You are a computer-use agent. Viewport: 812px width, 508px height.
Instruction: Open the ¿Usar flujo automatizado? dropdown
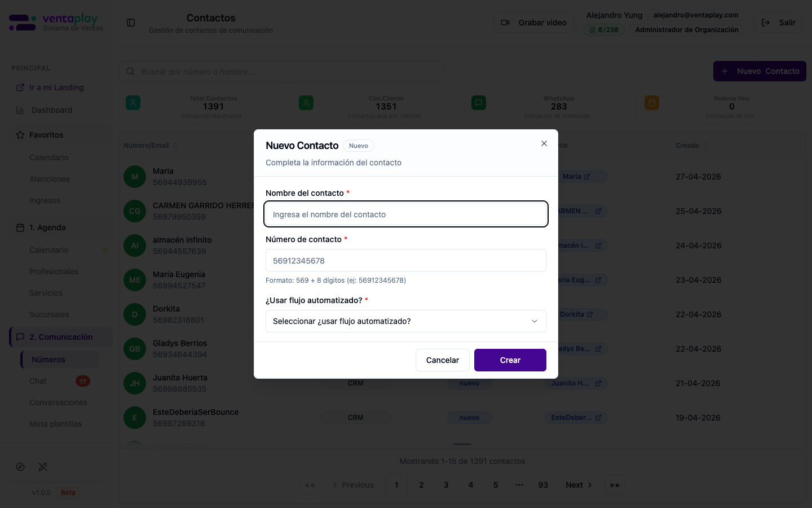[x=406, y=321]
